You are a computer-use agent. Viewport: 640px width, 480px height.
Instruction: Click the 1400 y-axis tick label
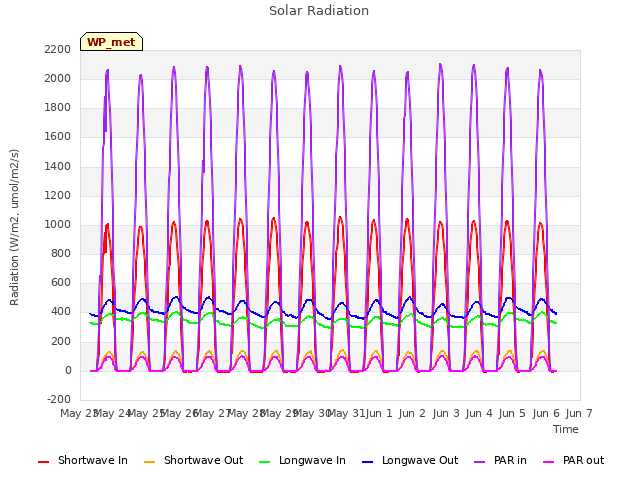[x=58, y=166]
